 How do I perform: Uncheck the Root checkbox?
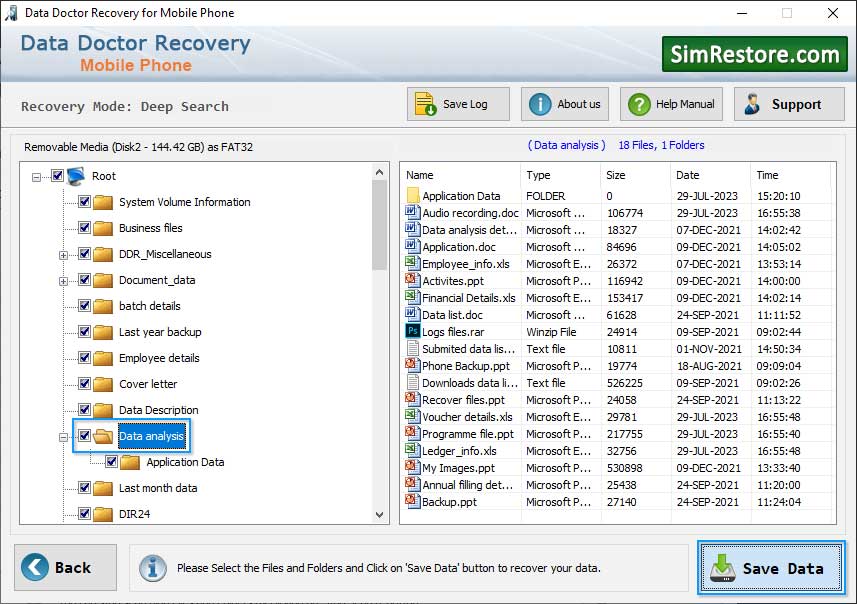pyautogui.click(x=57, y=175)
